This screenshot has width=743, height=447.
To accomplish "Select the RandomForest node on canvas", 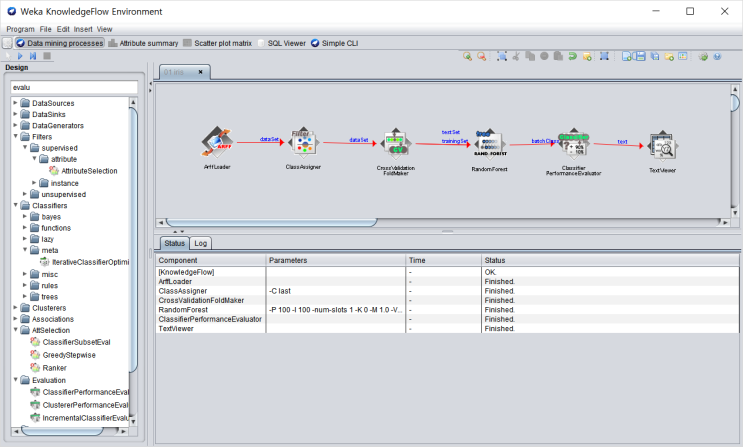I will pyautogui.click(x=490, y=145).
